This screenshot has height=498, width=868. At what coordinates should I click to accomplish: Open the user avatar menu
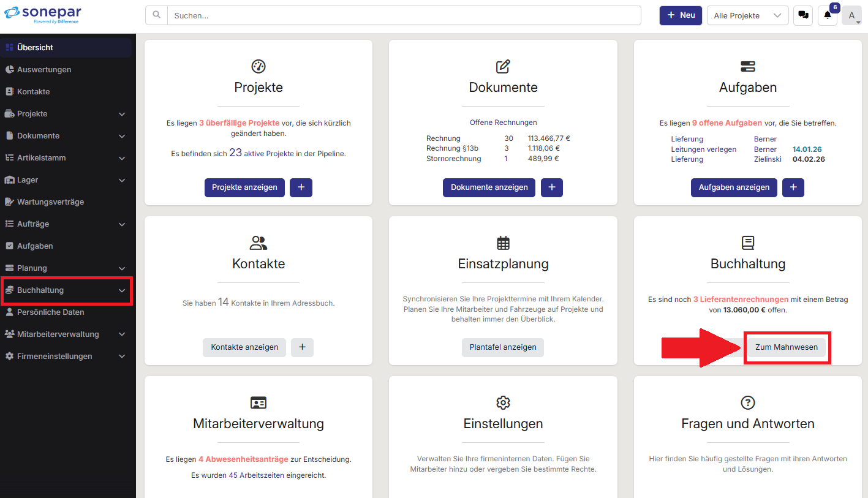[x=851, y=15]
